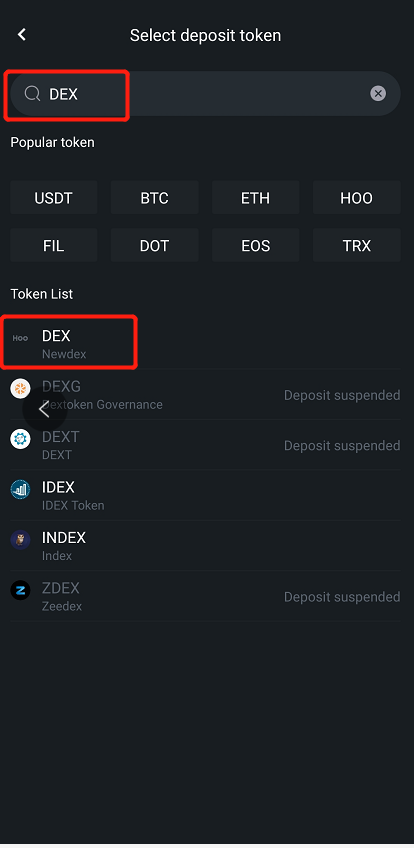Image resolution: width=414 pixels, height=848 pixels.
Task: Select the EOS popular token
Action: point(256,246)
